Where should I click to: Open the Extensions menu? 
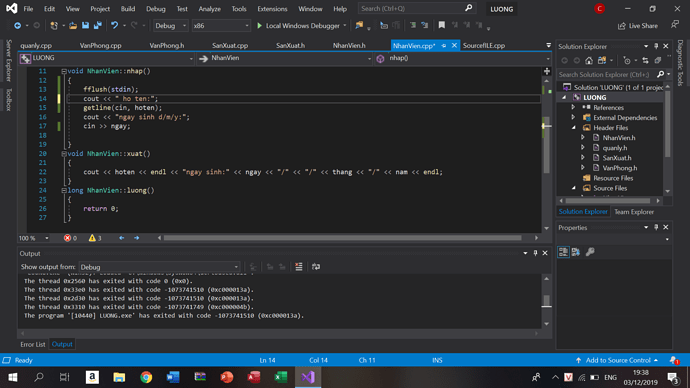[x=272, y=9]
